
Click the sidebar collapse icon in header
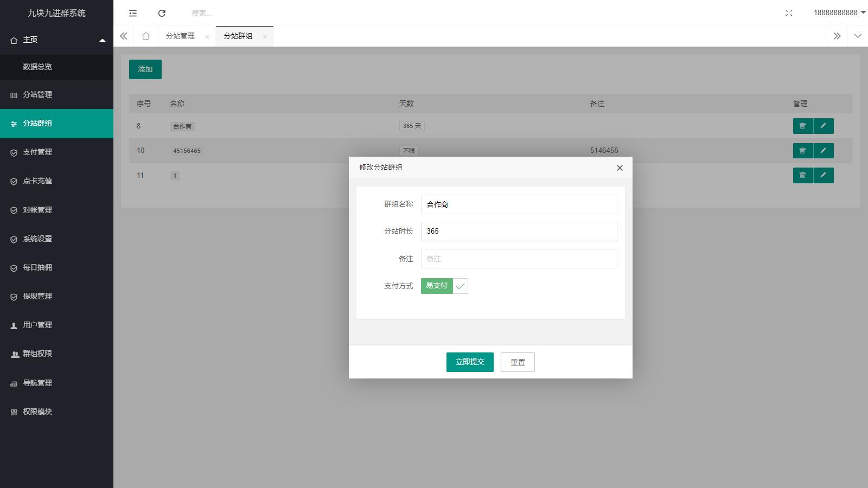pyautogui.click(x=133, y=13)
